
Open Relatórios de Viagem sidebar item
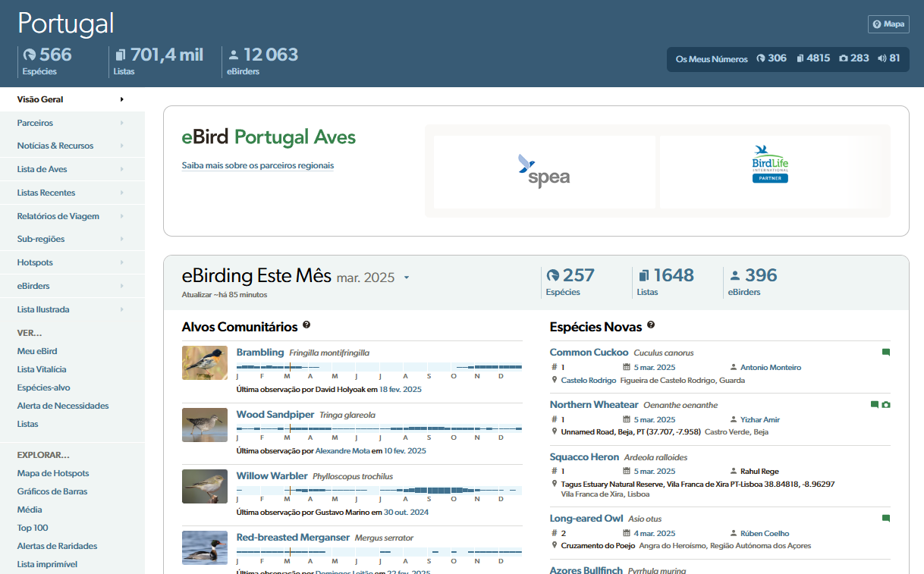(x=72, y=216)
